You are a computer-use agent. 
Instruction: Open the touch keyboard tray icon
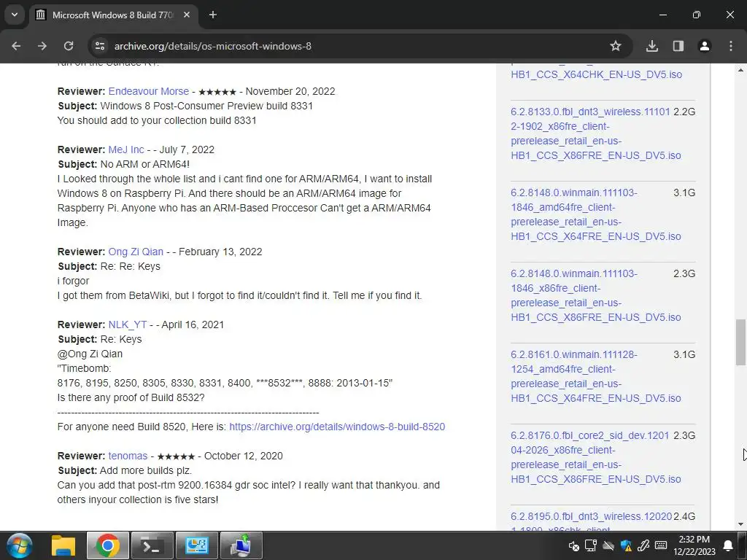point(661,545)
